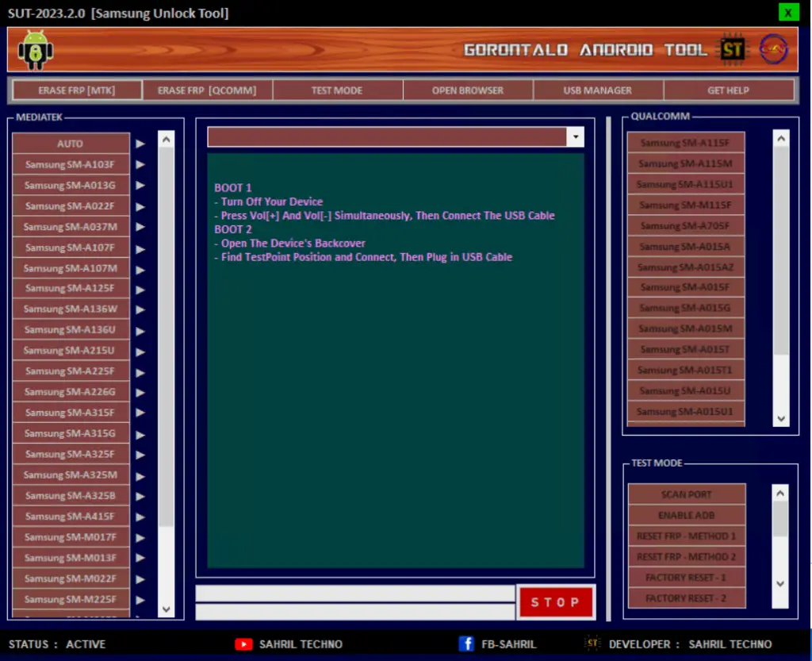This screenshot has width=812, height=661.
Task: Click the FACTORY RESET - 1 button
Action: click(x=687, y=578)
